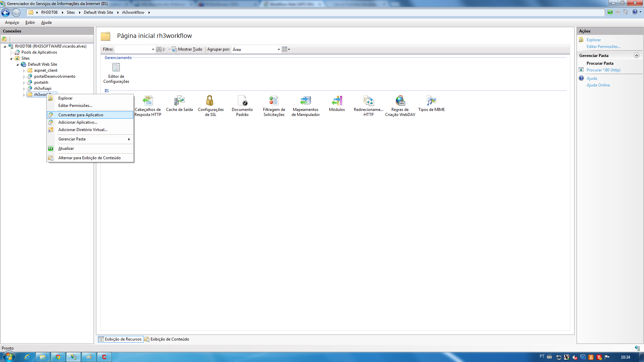Choose Converter para Aplicativo menu entry
This screenshot has height=362, width=644.
pos(80,115)
